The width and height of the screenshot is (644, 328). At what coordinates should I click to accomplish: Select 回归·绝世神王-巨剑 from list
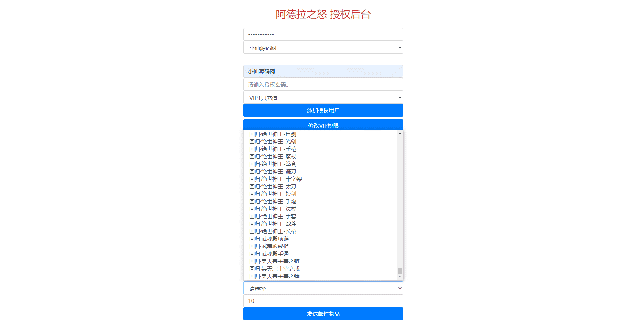pos(320,134)
